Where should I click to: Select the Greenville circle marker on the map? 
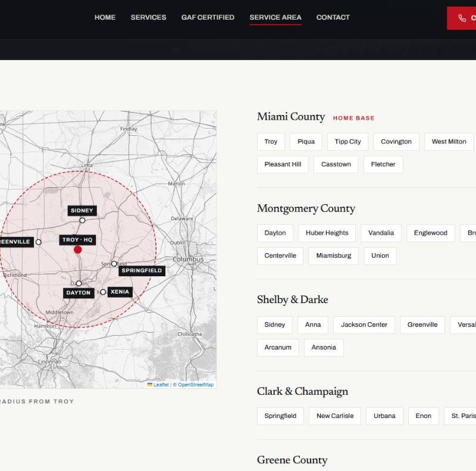point(39,242)
